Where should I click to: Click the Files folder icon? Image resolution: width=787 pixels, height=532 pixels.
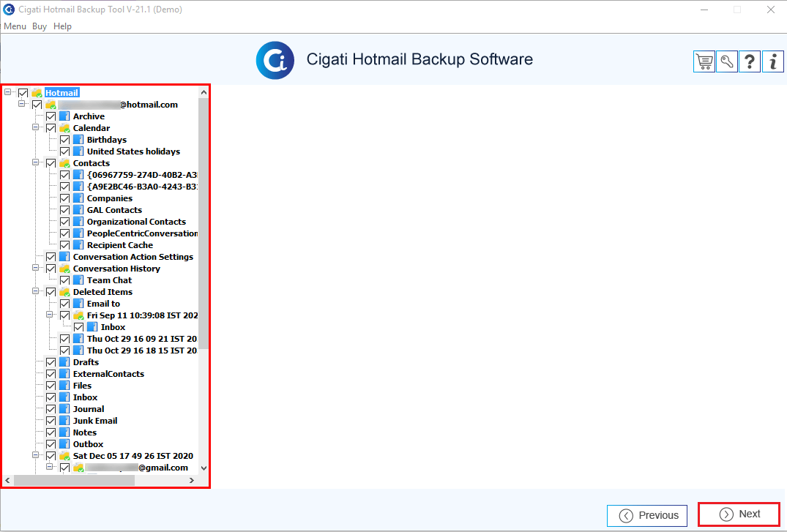point(64,386)
